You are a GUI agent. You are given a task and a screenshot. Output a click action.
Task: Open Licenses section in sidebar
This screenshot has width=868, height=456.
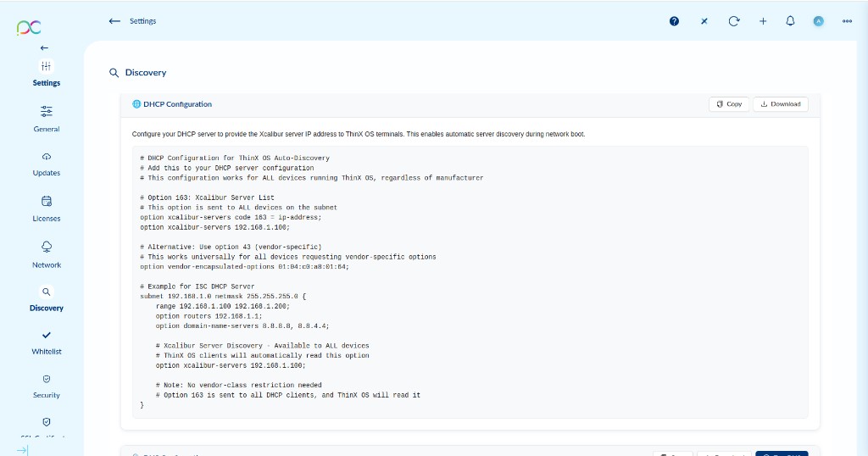[47, 209]
